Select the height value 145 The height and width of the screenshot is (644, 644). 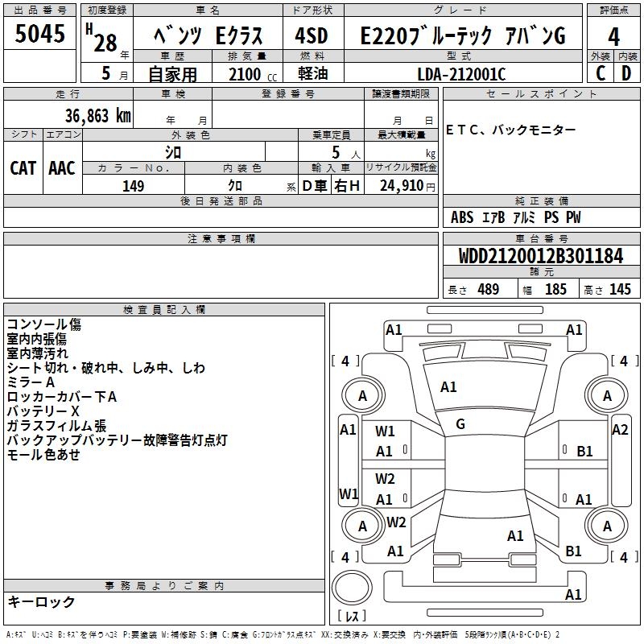(620, 290)
